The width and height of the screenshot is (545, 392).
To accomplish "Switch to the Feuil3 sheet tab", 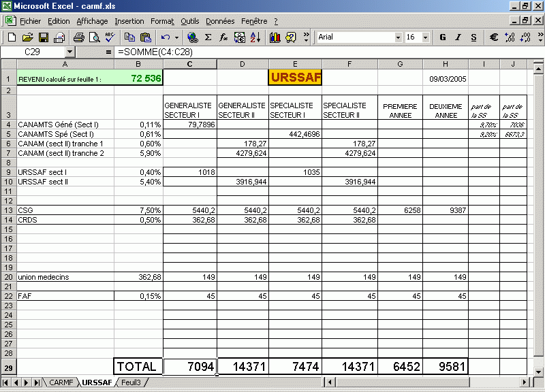I will (131, 382).
